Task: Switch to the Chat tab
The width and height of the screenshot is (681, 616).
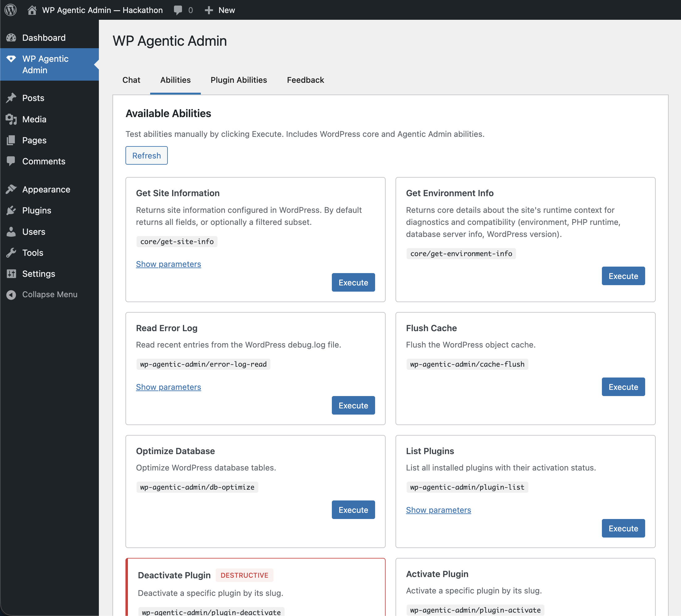Action: click(x=131, y=80)
